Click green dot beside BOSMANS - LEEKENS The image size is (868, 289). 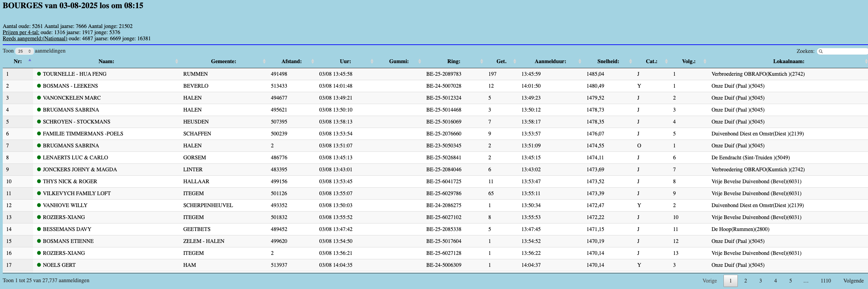tap(39, 86)
